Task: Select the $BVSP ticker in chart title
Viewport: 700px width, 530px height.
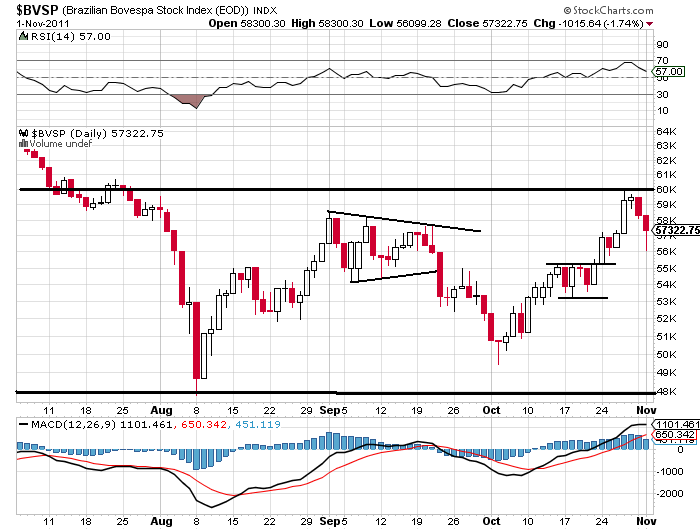Action: pyautogui.click(x=38, y=9)
